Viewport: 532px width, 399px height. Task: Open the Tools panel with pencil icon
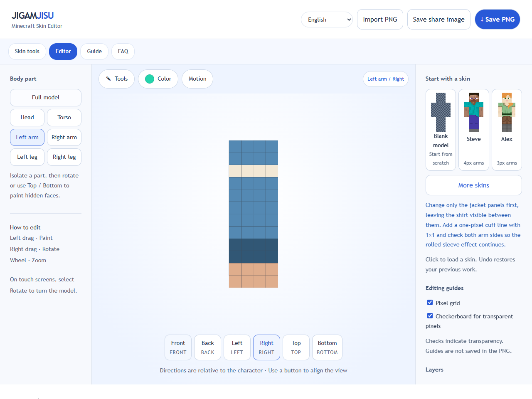(116, 79)
